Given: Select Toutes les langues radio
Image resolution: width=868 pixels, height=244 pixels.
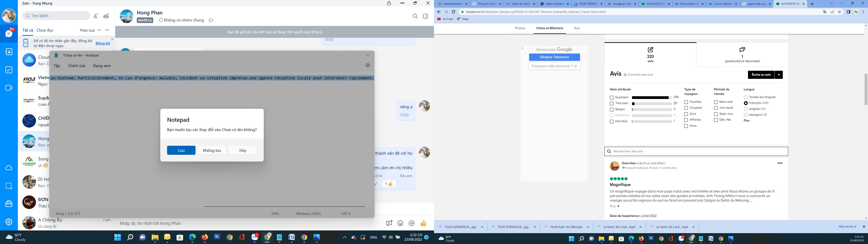Looking at the screenshot, I should (746, 97).
